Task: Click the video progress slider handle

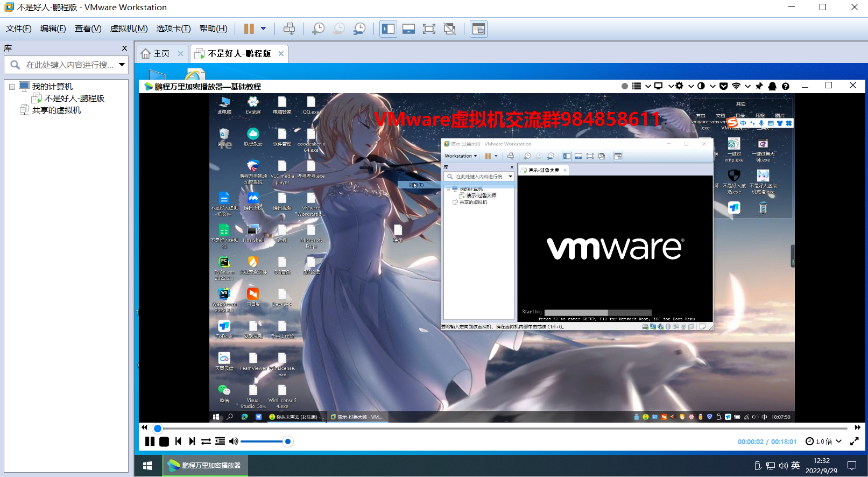Action: click(158, 429)
